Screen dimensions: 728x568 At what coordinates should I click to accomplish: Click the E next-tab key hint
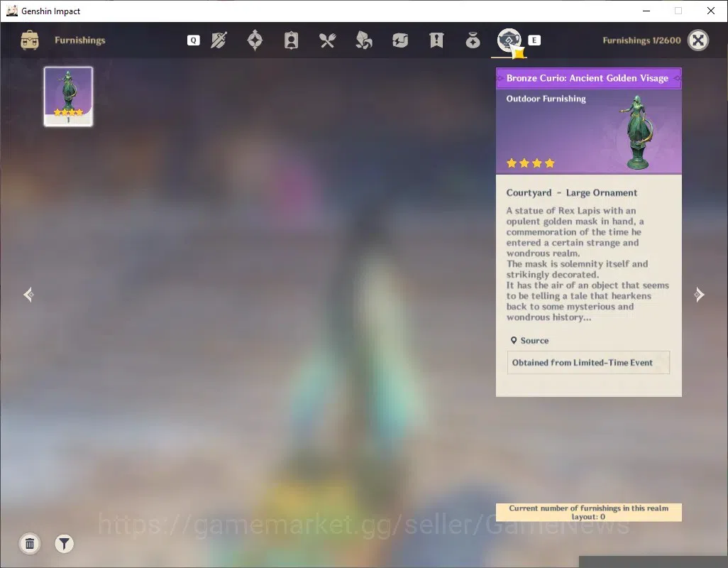[534, 40]
